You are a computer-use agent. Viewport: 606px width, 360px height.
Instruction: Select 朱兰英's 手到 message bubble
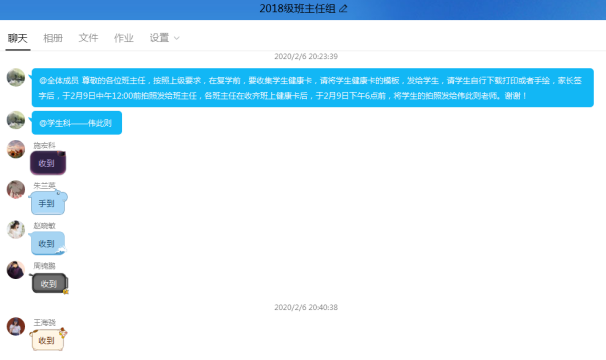click(x=48, y=203)
